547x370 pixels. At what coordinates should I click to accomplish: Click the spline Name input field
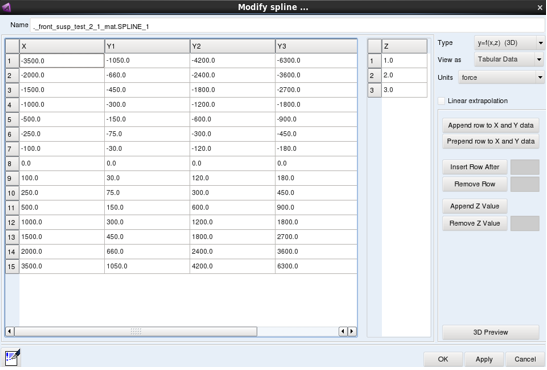[287, 26]
